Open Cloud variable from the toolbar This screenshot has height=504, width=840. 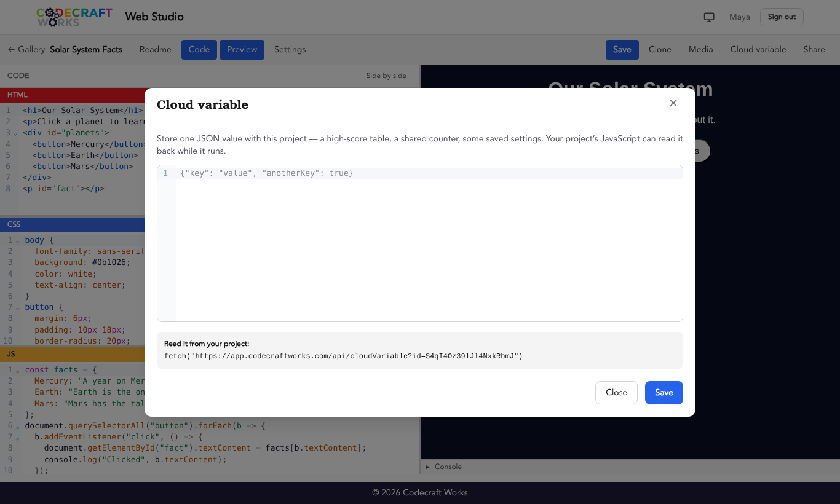pyautogui.click(x=758, y=49)
